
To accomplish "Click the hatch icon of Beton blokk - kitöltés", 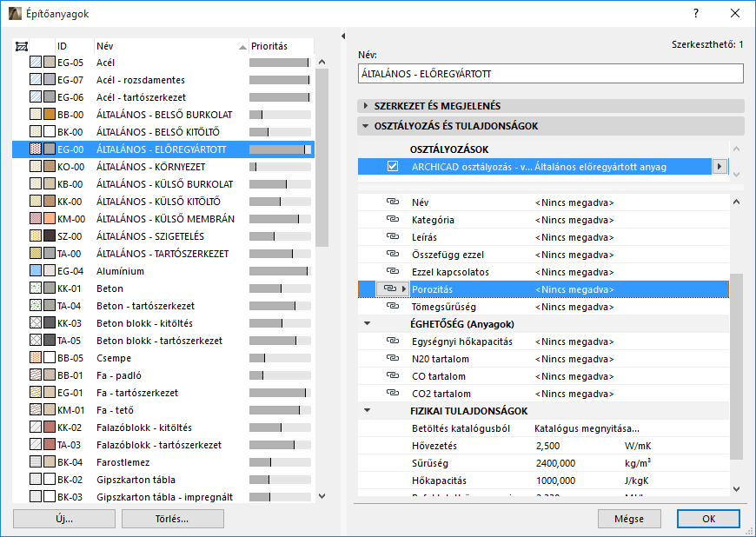I will pos(36,323).
